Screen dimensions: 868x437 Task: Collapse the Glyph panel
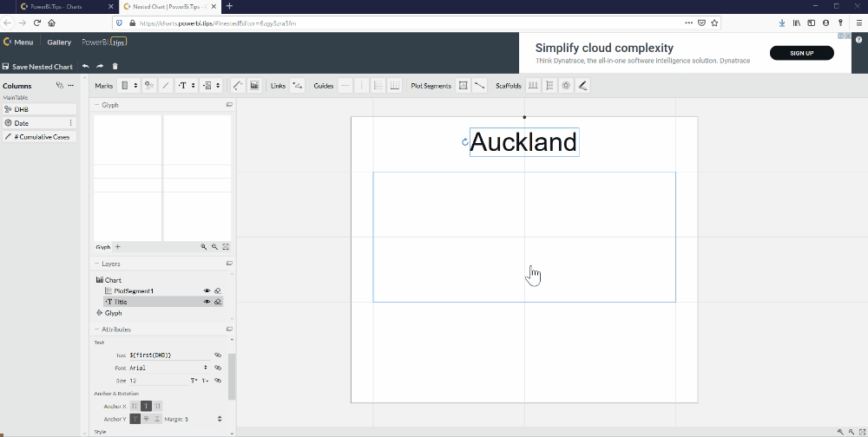click(96, 105)
